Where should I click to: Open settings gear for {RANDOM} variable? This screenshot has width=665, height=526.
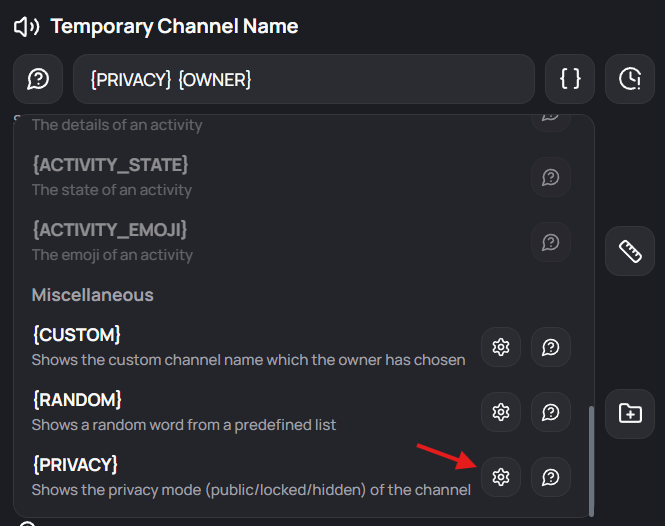tap(501, 412)
